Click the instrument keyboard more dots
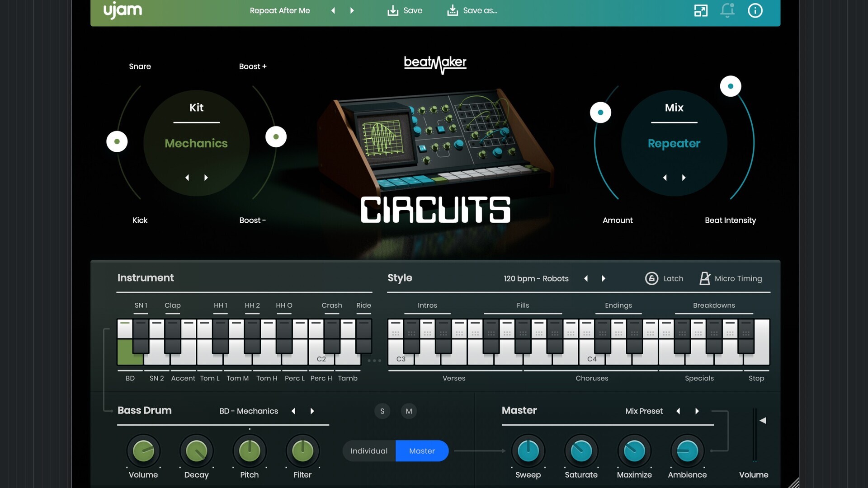The height and width of the screenshot is (488, 868). 374,361
